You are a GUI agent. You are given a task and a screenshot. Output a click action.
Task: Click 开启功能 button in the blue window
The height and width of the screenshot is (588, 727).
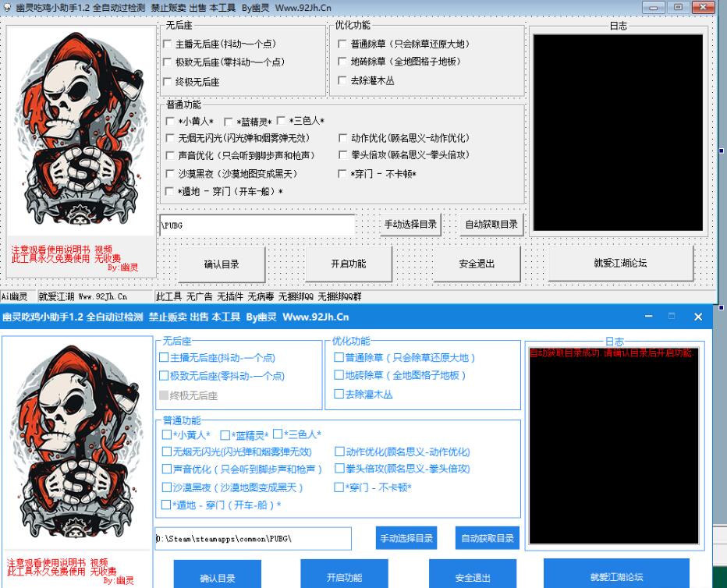(x=344, y=574)
